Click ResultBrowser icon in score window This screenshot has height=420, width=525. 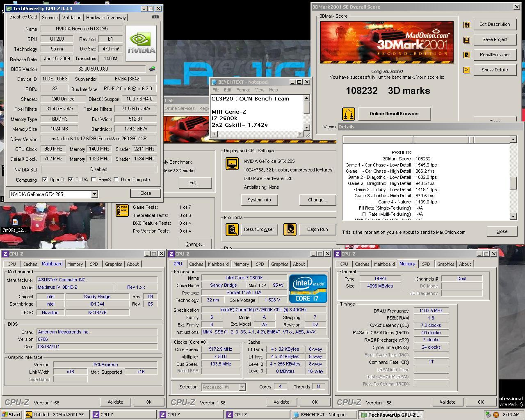point(466,55)
